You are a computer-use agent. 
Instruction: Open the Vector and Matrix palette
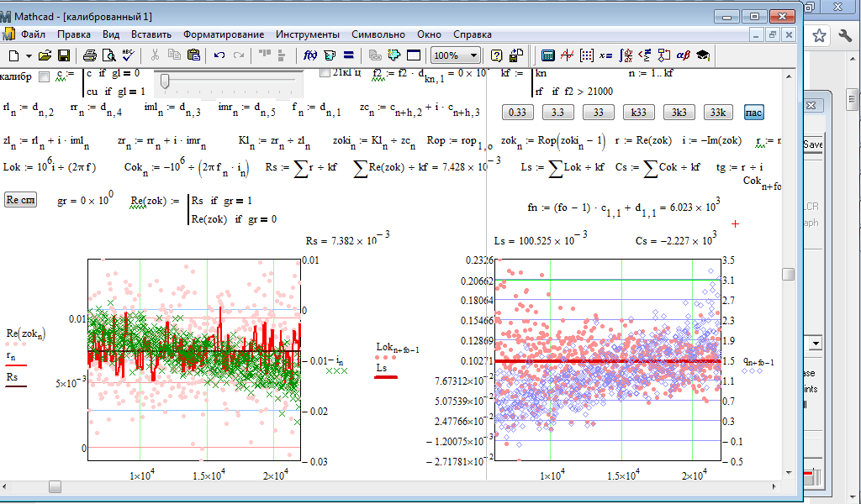click(x=586, y=55)
